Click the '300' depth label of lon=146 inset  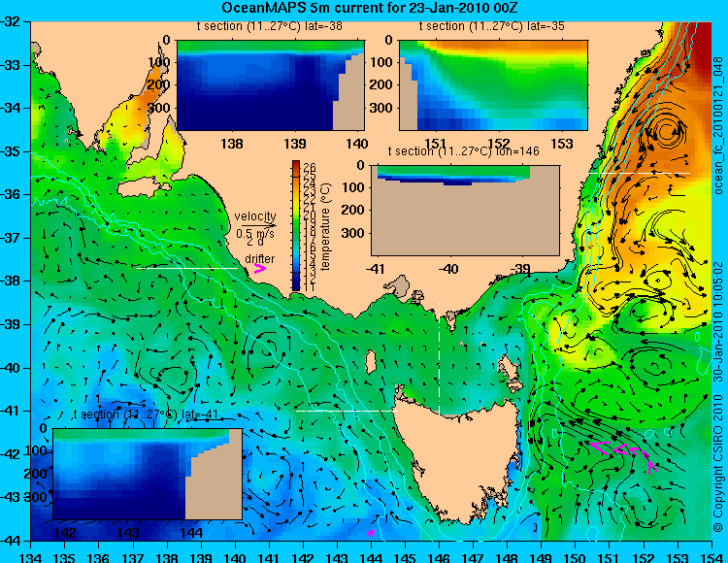point(354,233)
